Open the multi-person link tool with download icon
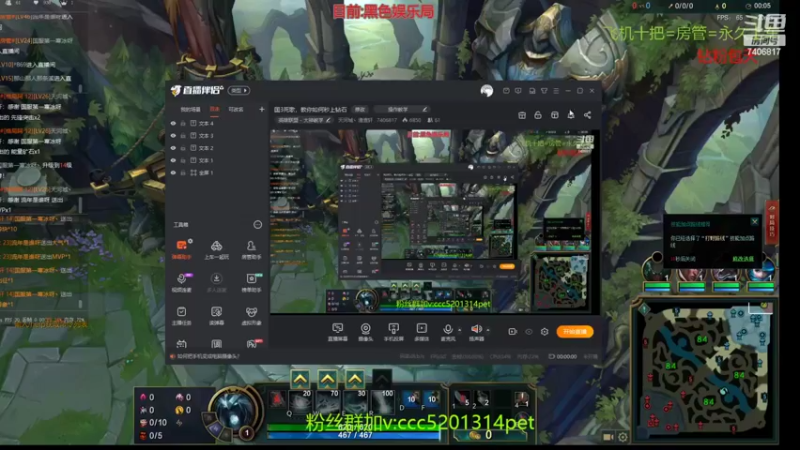The image size is (800, 450). 216,282
